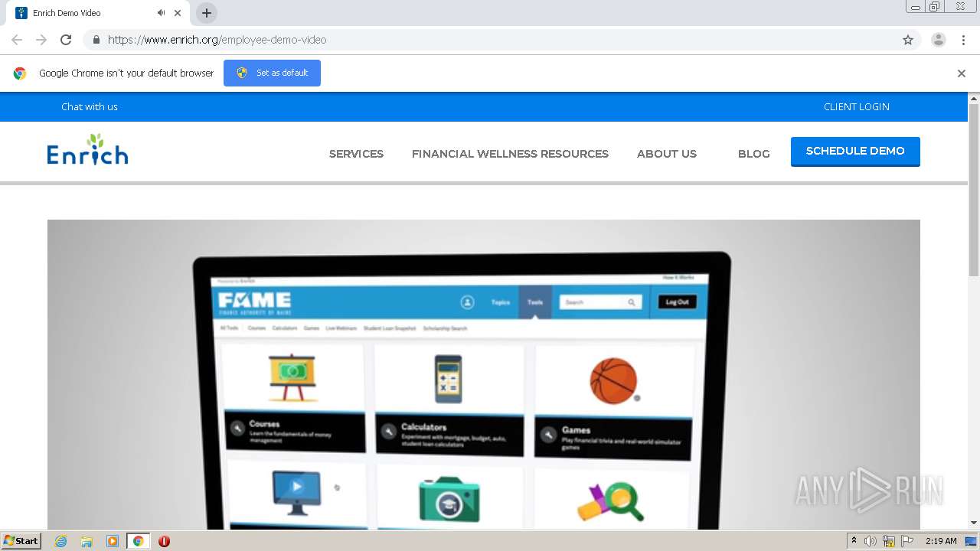980x551 pixels.
Task: Open the system volume tray icon
Action: (x=871, y=541)
